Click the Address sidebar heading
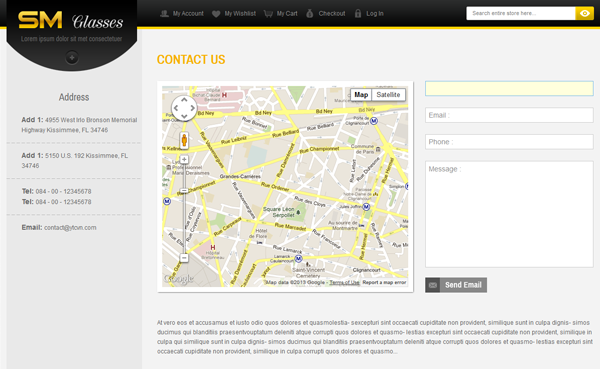This screenshot has height=369, width=600. (74, 97)
